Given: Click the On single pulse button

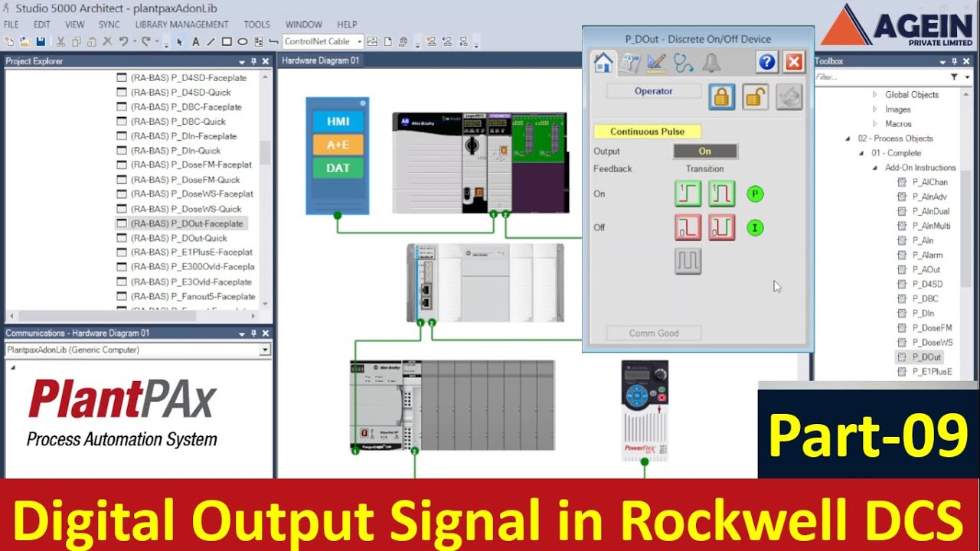Looking at the screenshot, I should pos(688,194).
